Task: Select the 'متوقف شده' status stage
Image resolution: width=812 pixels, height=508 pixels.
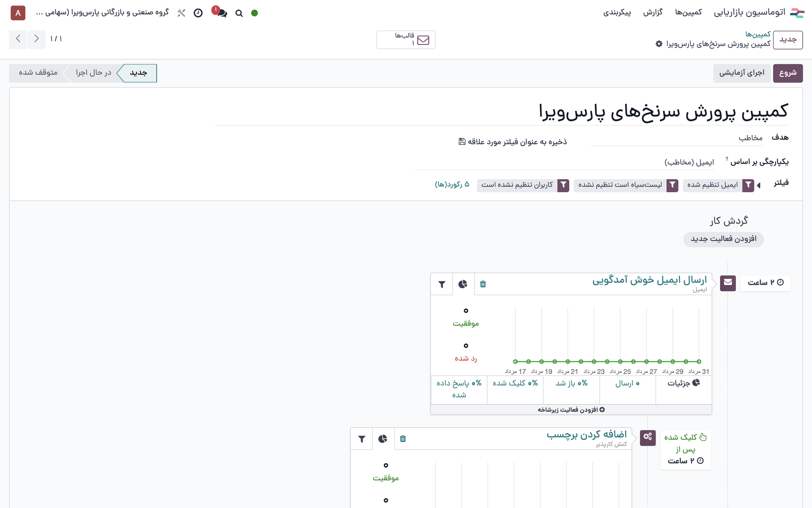Action: tap(38, 73)
